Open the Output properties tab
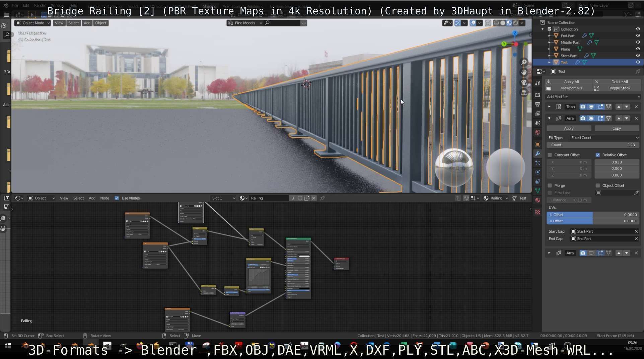The image size is (644, 359). (538, 104)
